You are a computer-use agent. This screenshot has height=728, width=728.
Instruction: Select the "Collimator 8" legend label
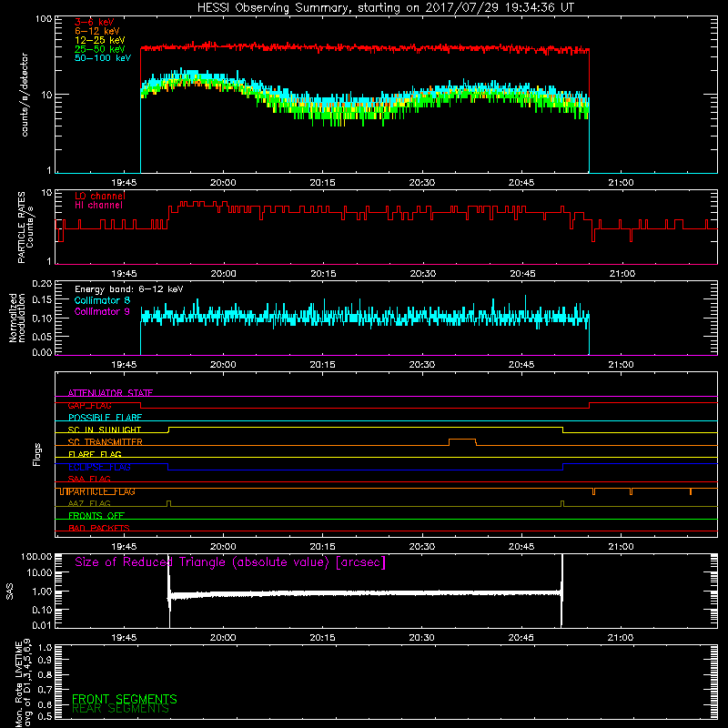point(102,300)
